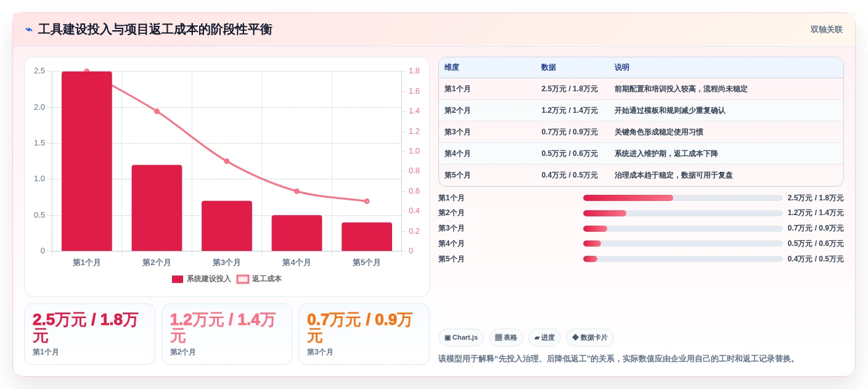Click the 第4个月 progress bar

point(683,244)
